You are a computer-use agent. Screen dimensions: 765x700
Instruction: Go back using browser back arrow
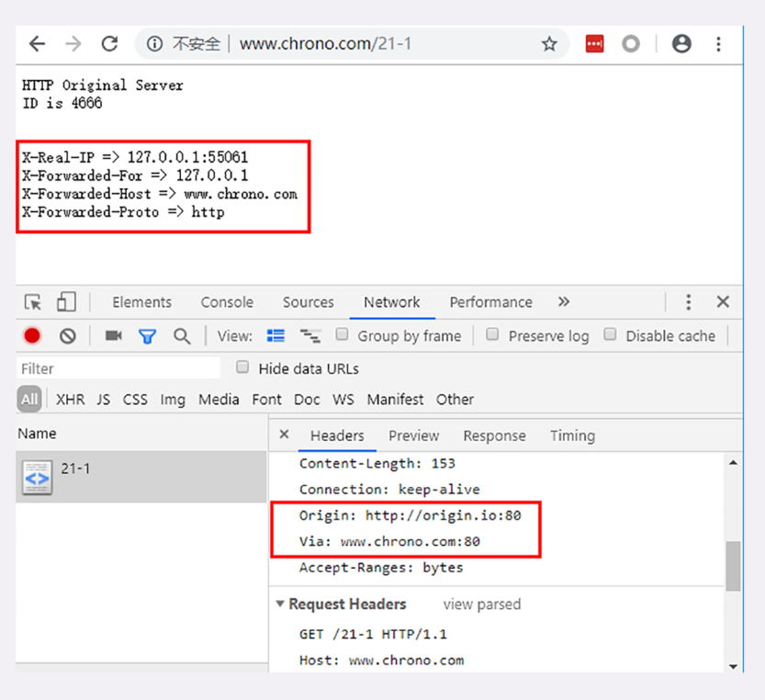[x=37, y=44]
